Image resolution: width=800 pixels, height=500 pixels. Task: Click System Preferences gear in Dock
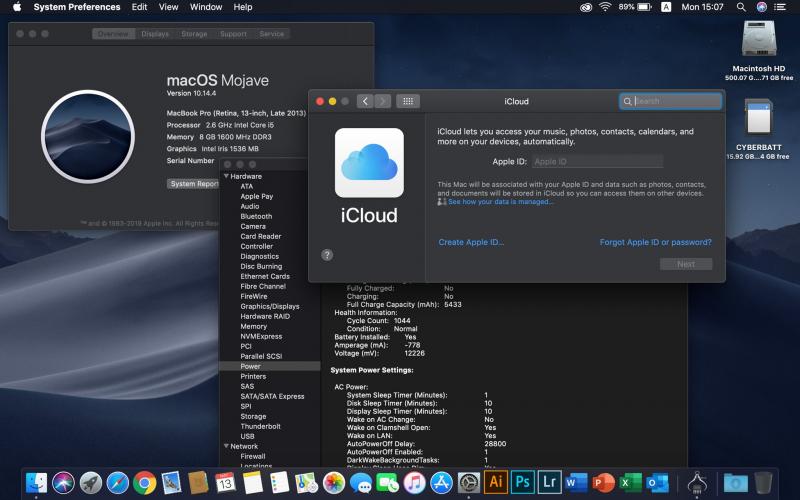click(469, 483)
